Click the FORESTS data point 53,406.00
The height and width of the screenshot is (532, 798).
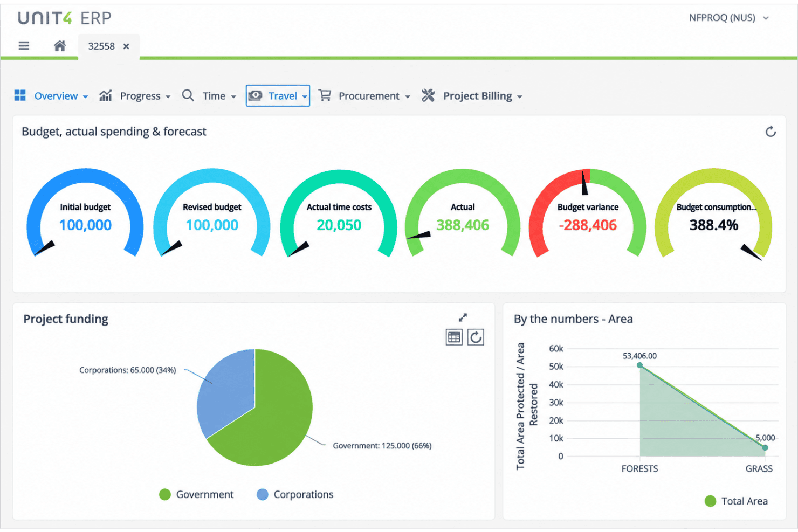[x=640, y=365]
